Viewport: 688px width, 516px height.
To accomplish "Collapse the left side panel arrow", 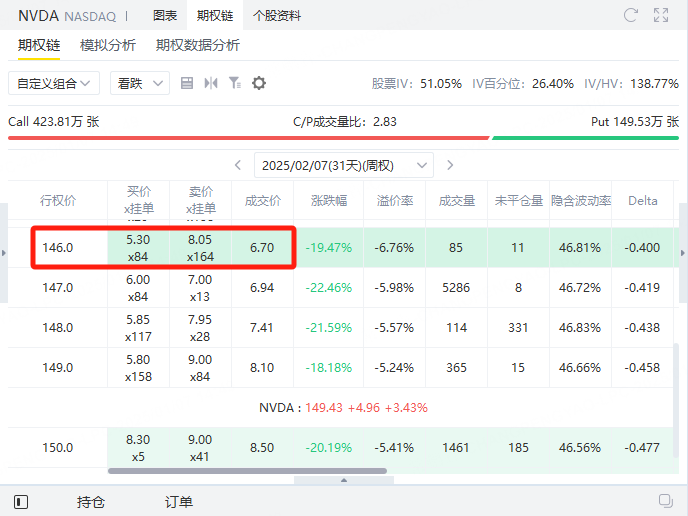I will [4, 253].
